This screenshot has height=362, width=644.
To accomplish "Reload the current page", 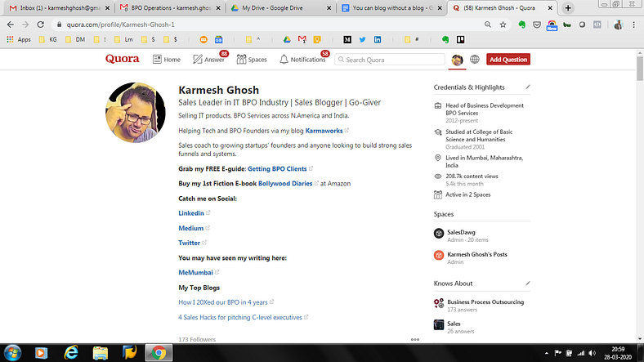I will coord(40,25).
